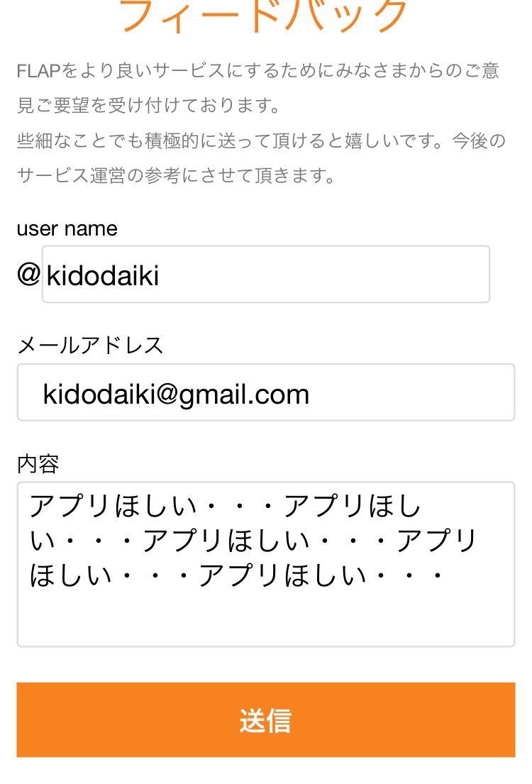The width and height of the screenshot is (532, 784).
Task: Select the メールアドレス label text
Action: [90, 346]
